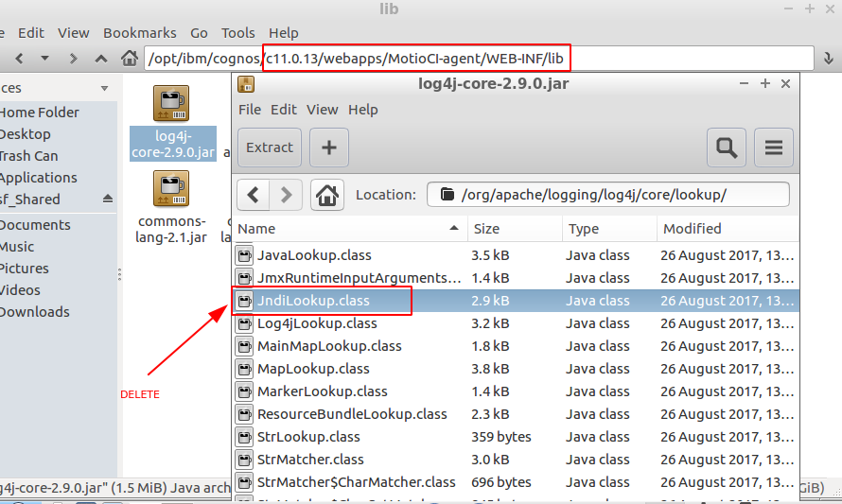The width and height of the screenshot is (842, 504).
Task: Open Help menu in archive window
Action: click(363, 110)
